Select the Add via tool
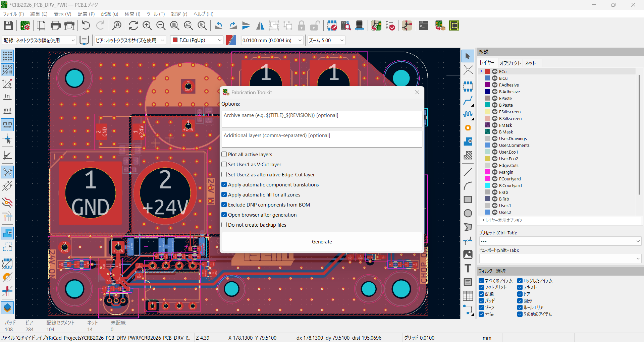This screenshot has width=644, height=342. (x=468, y=128)
